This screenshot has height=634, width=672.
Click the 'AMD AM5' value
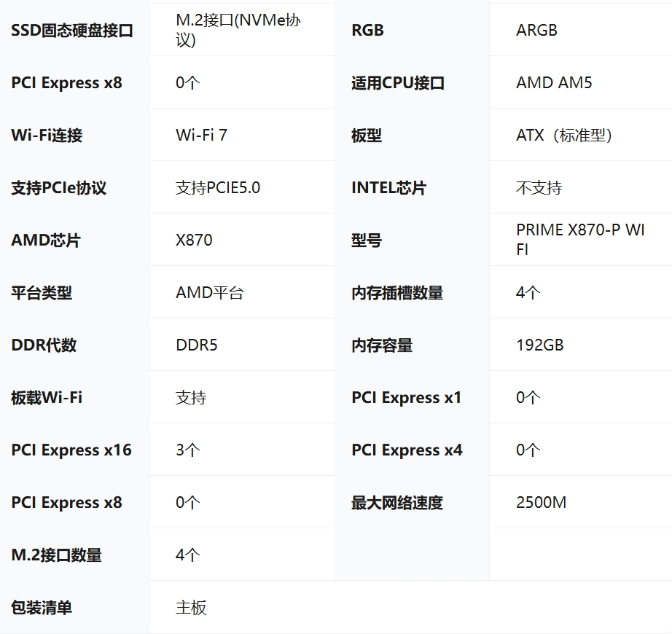554,82
